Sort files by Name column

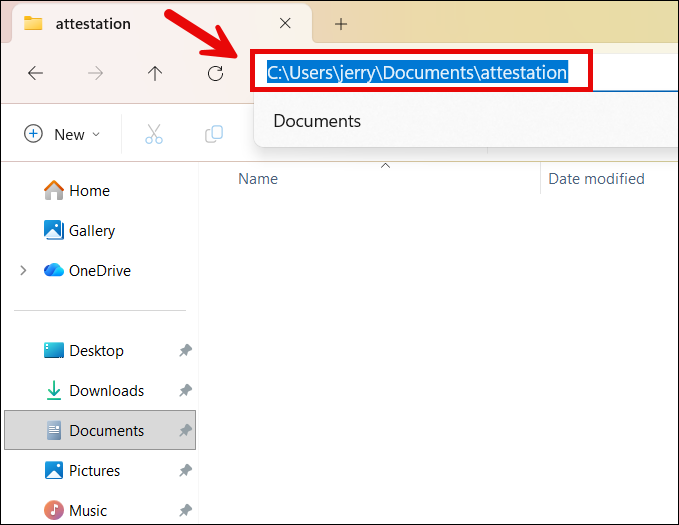[258, 179]
